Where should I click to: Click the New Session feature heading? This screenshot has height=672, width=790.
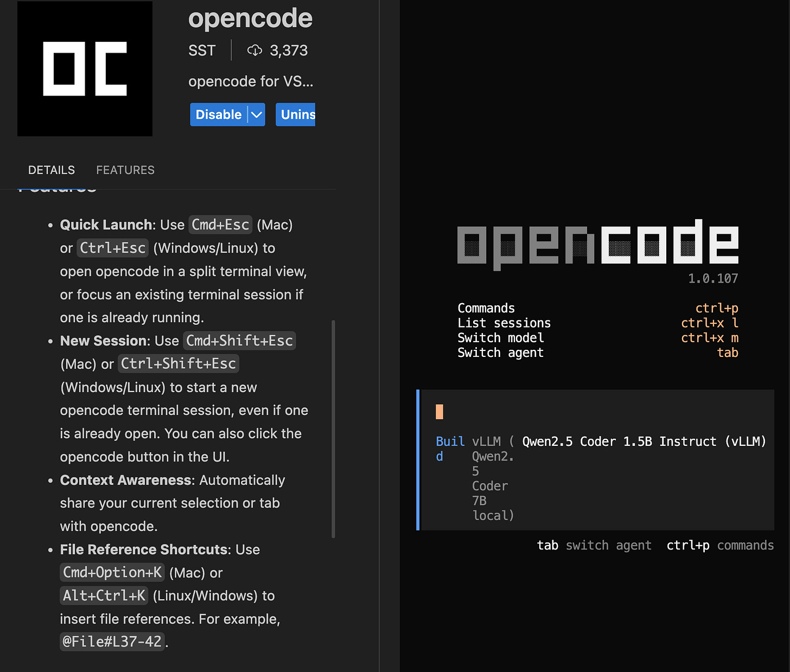pos(104,341)
